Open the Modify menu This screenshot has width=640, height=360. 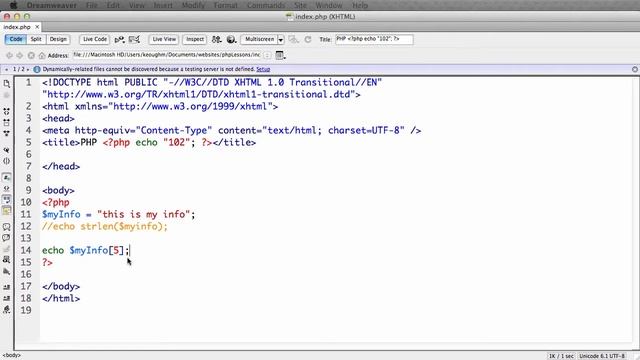tap(193, 5)
